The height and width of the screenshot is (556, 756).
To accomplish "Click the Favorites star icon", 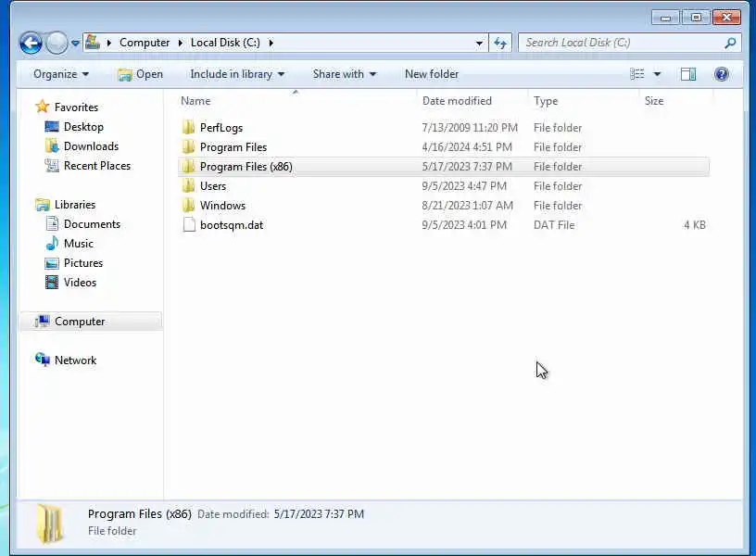I will [x=43, y=106].
